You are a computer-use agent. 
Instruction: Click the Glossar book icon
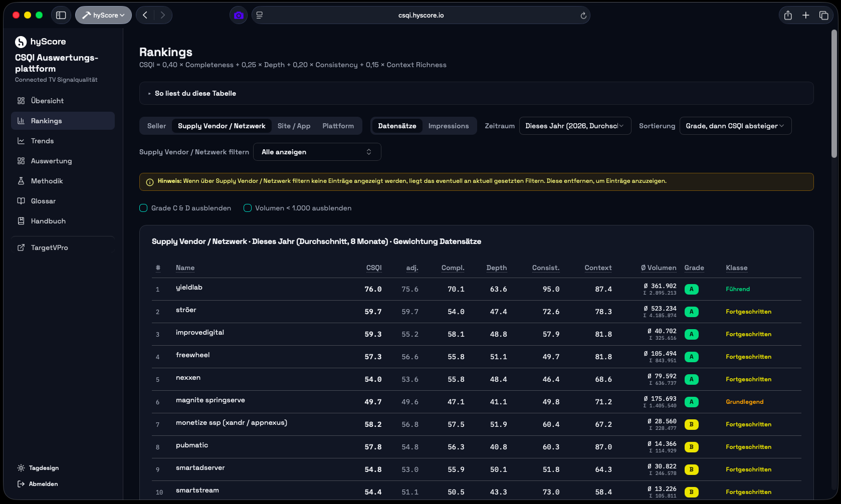click(21, 201)
